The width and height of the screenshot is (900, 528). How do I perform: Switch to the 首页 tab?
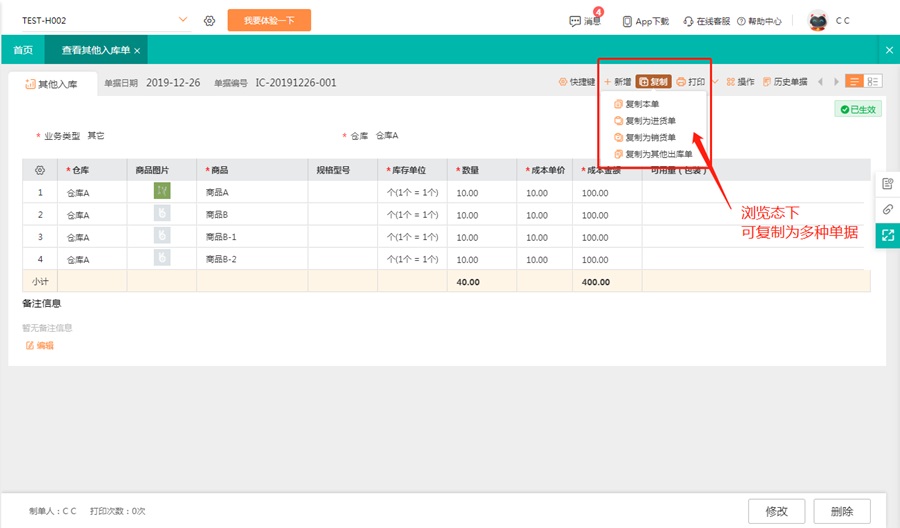[23, 50]
